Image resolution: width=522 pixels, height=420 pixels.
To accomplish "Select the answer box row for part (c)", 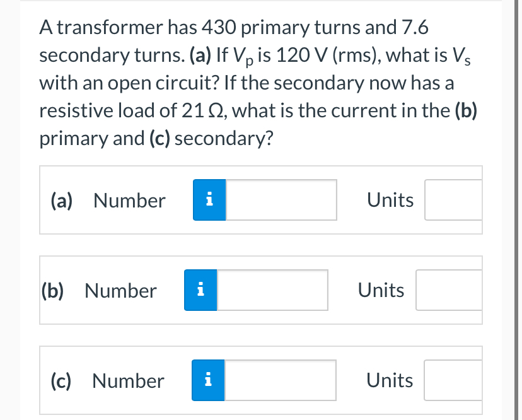I will click(x=261, y=380).
